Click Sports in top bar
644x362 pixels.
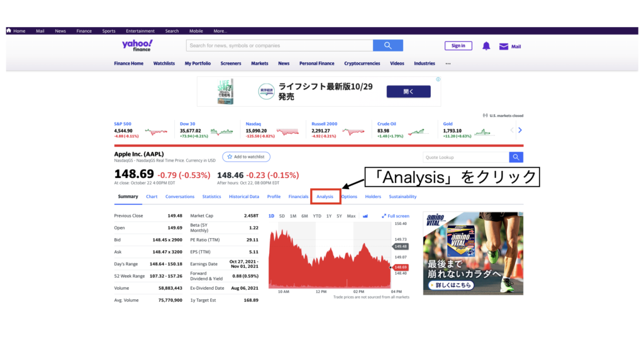tap(109, 31)
